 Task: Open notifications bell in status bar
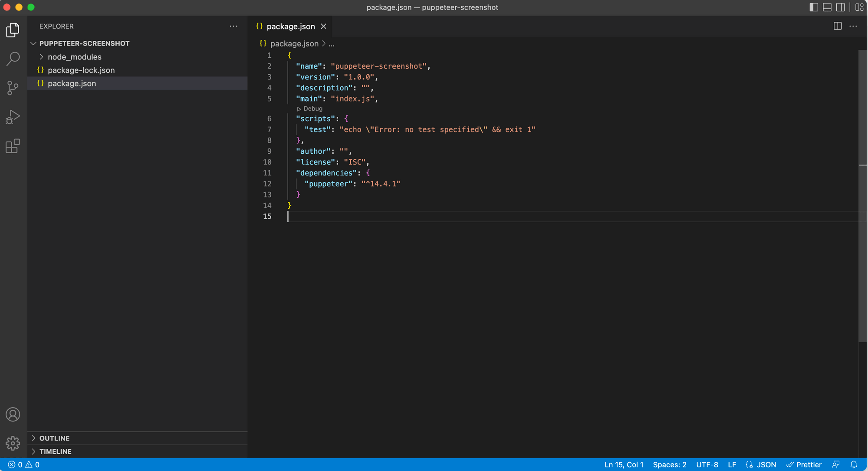point(854,464)
